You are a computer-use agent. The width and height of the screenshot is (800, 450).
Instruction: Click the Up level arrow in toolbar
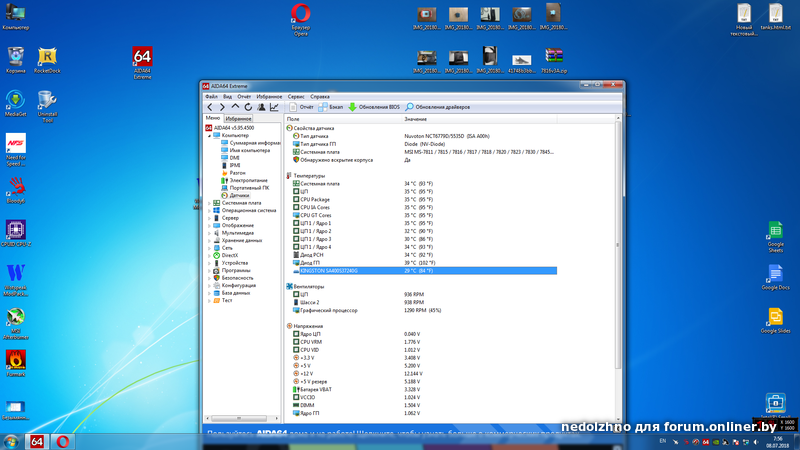click(x=235, y=106)
